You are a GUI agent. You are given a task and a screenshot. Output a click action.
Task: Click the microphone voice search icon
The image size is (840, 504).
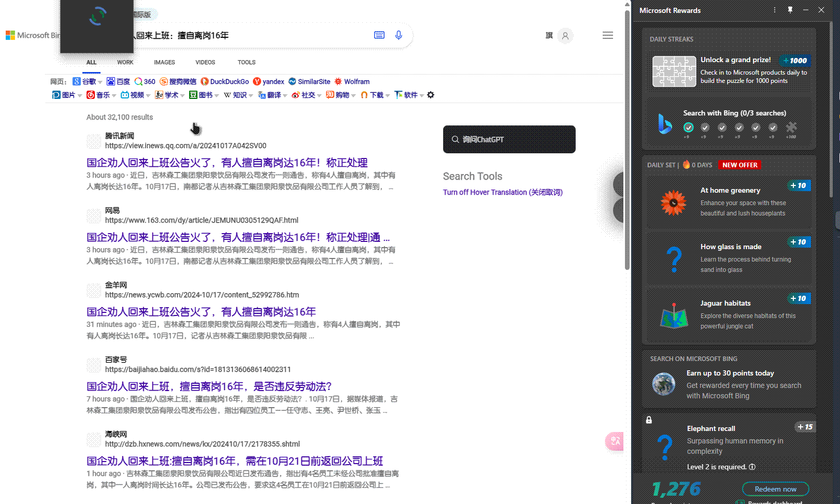[398, 35]
